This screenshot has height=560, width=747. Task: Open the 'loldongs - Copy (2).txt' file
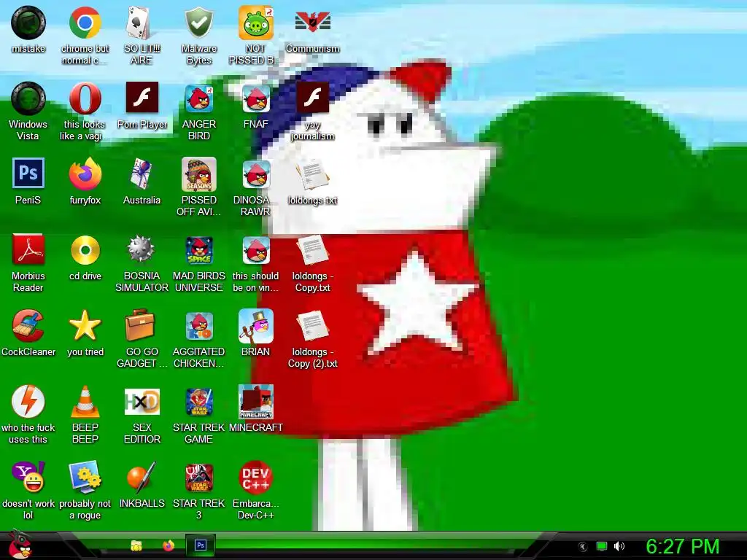[x=312, y=326]
